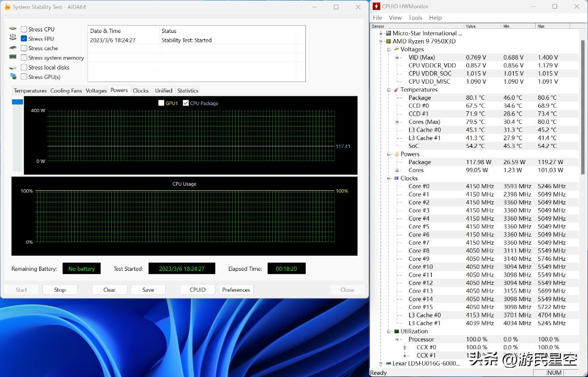Check the GPU1 box above the power graph

(162, 103)
